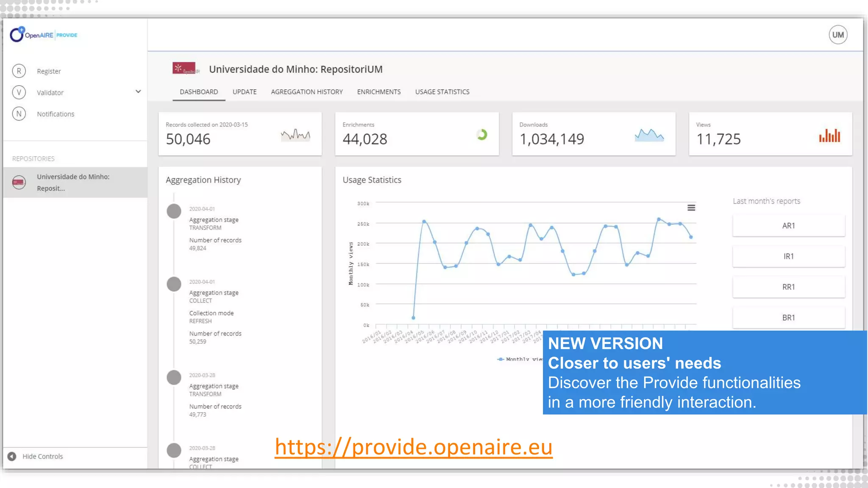
Task: Open the provide.openaire.eu link
Action: click(413, 447)
